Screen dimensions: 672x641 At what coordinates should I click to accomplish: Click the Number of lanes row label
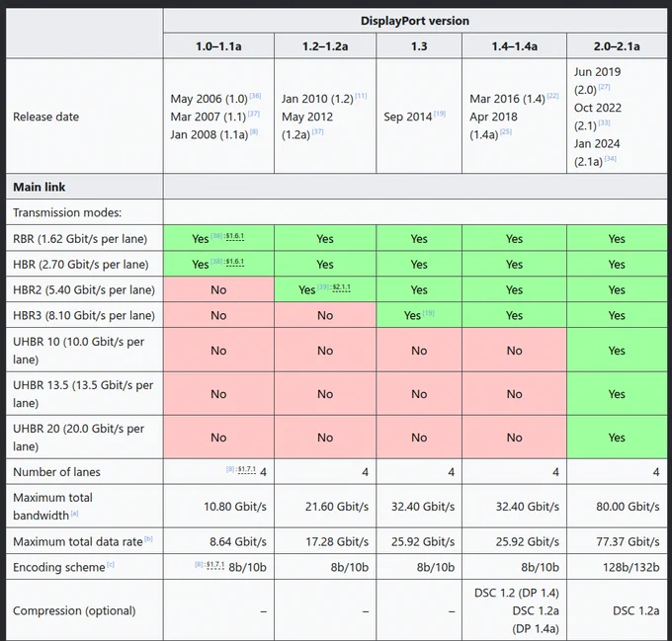[x=56, y=472]
